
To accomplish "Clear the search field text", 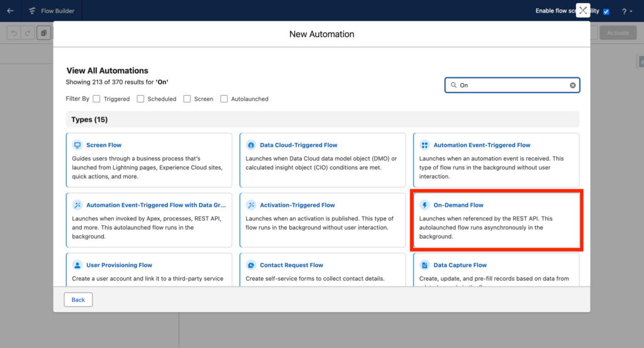I will click(572, 85).
